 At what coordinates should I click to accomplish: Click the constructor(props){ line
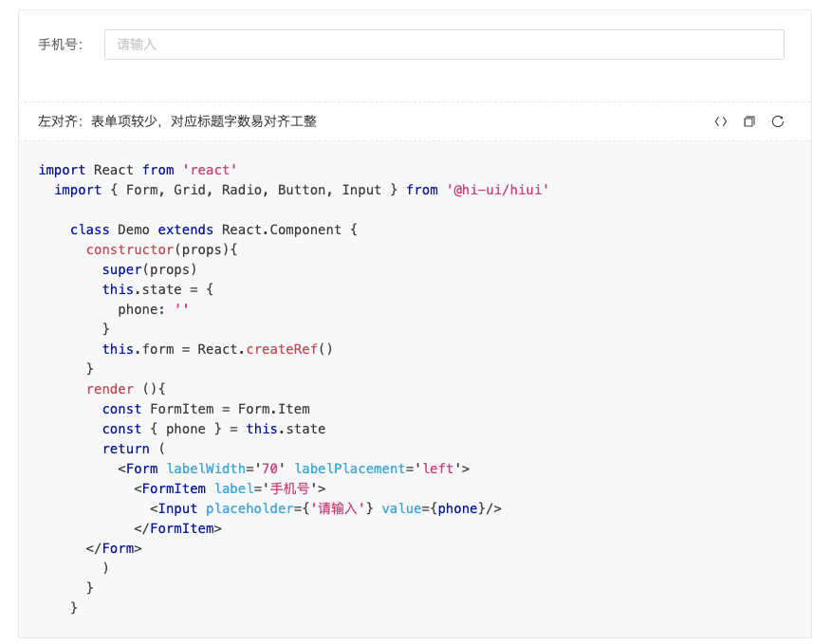162,249
